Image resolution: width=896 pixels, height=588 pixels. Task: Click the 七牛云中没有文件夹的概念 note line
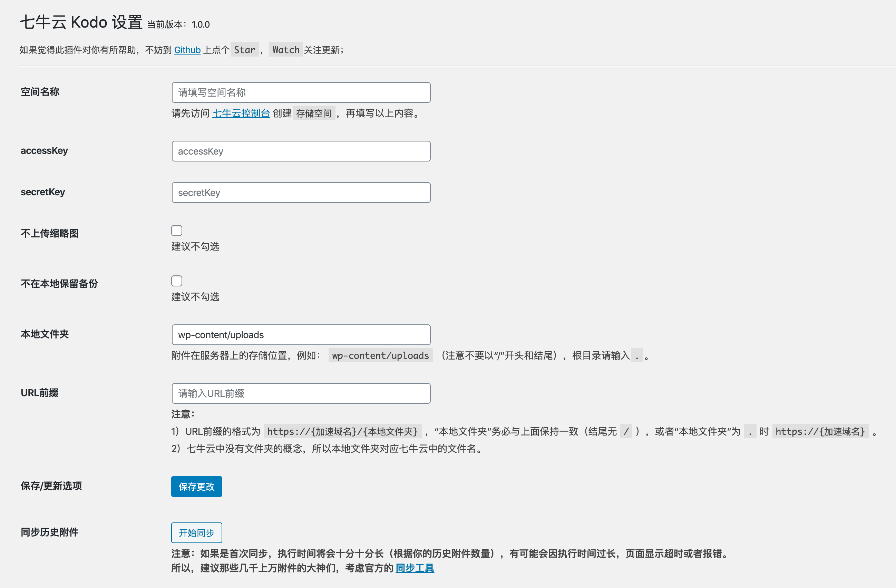pyautogui.click(x=327, y=448)
